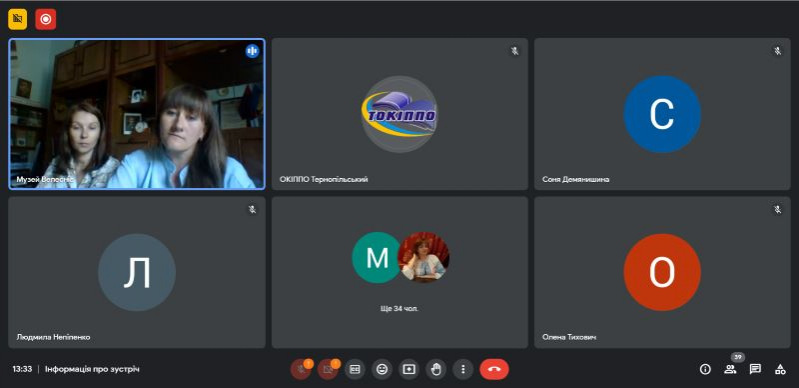Select Соня Демянишина's participant tile
Image resolution: width=799 pixels, height=388 pixels.
tap(662, 114)
